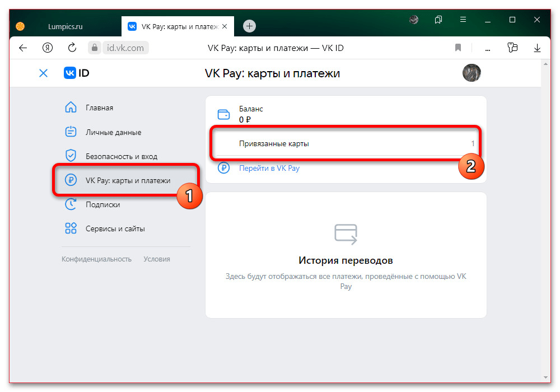Open the Сервисы и сайты section

tap(115, 229)
